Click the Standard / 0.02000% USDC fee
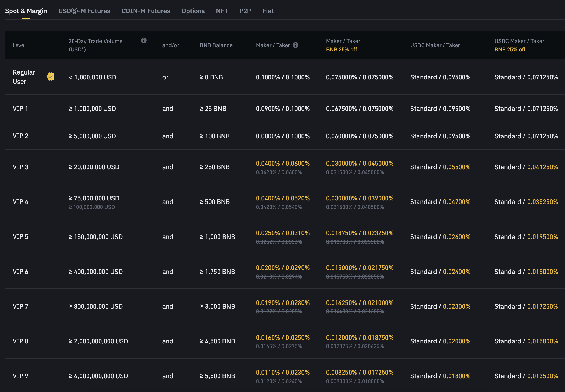The height and width of the screenshot is (392, 565). click(x=440, y=341)
